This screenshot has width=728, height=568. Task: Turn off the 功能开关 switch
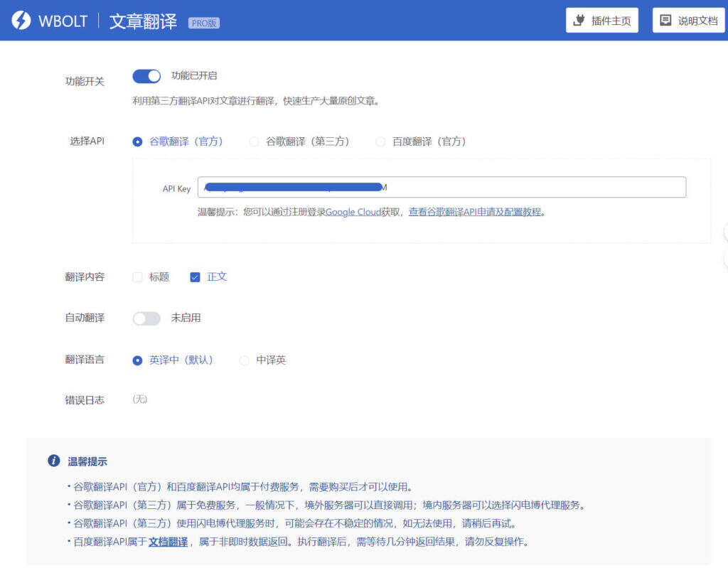click(146, 76)
